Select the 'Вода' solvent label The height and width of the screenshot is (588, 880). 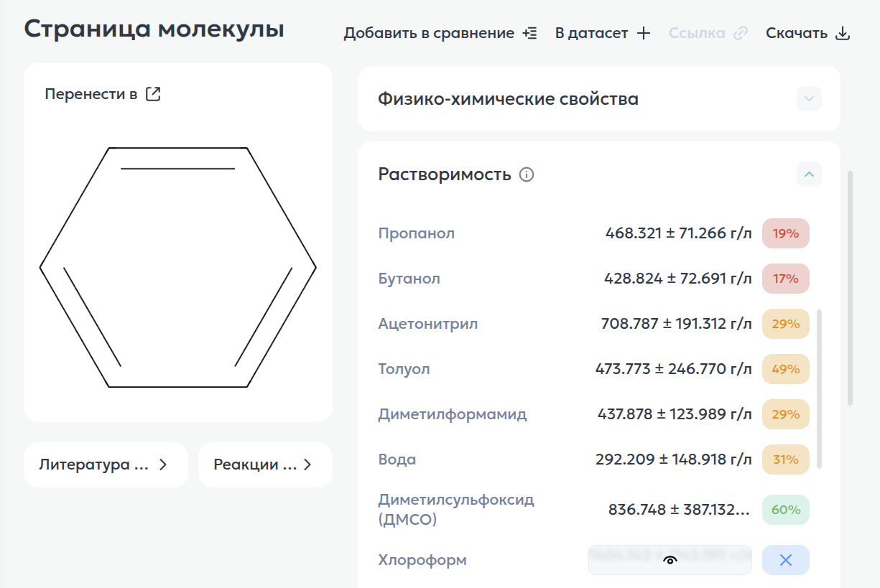[x=397, y=459]
